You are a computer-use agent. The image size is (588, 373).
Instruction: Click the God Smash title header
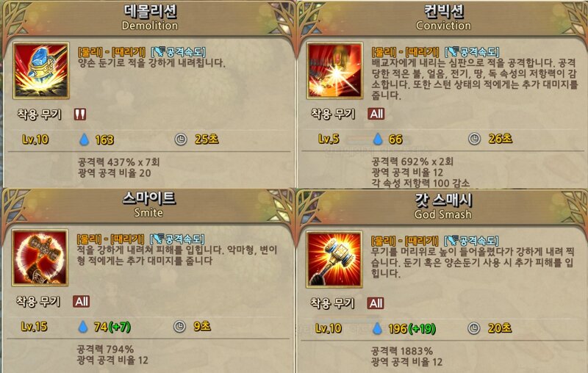point(443,206)
